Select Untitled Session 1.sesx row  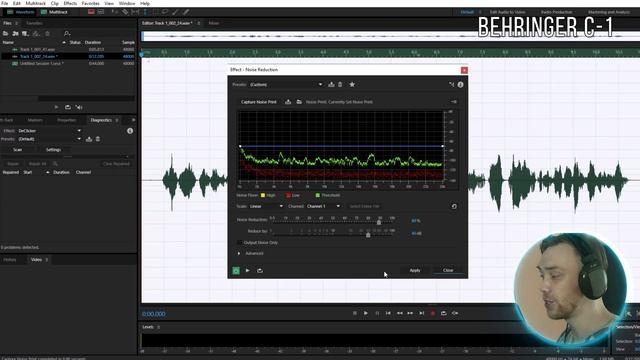[x=68, y=64]
